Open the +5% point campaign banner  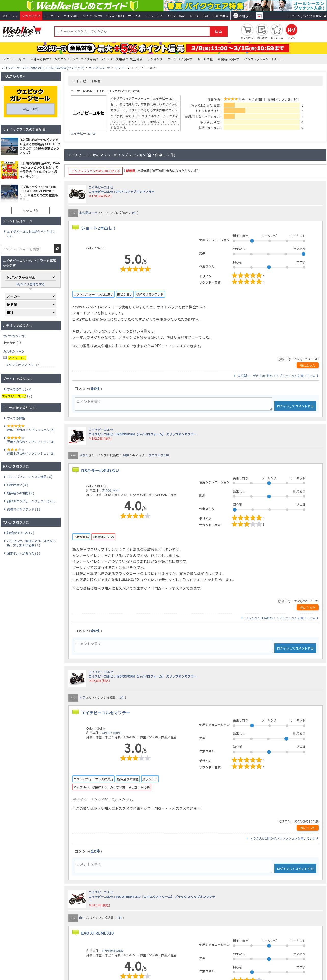[163, 48]
